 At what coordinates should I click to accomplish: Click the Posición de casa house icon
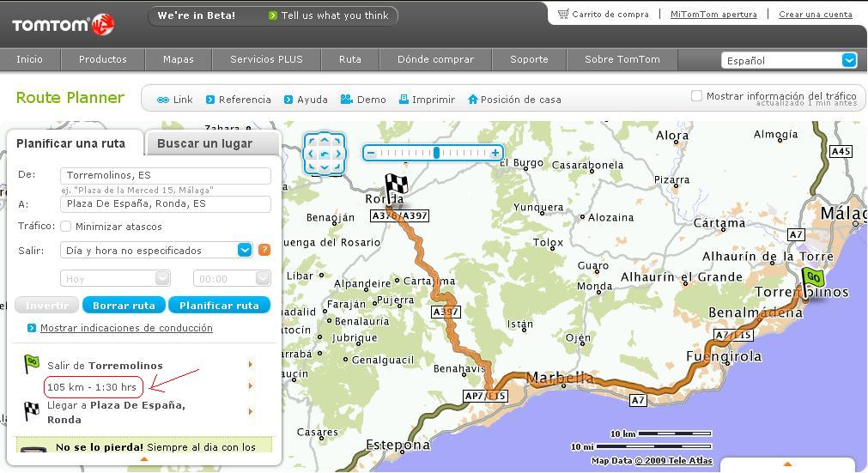click(473, 100)
